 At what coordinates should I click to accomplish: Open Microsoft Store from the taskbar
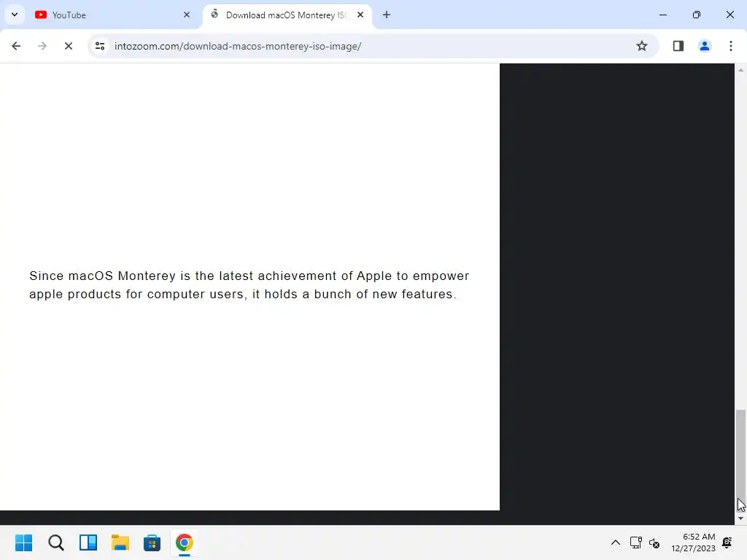pyautogui.click(x=152, y=542)
